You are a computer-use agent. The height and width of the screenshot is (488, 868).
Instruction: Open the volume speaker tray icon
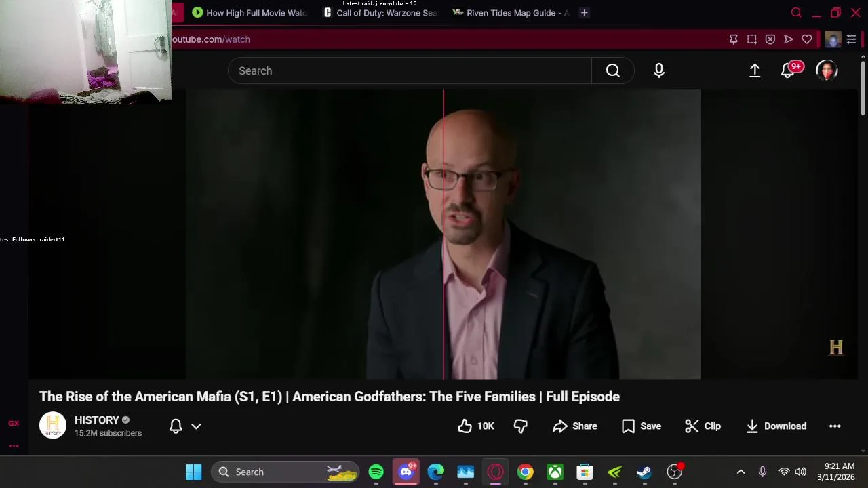800,472
